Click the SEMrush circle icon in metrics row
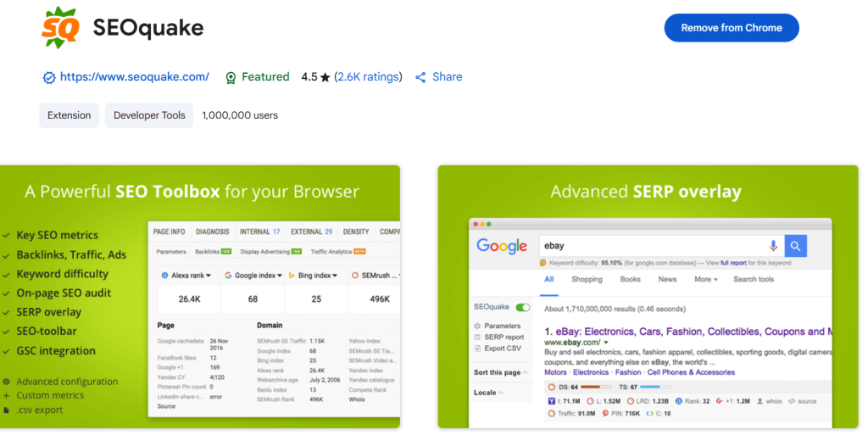This screenshot has height=435, width=868. (x=355, y=275)
